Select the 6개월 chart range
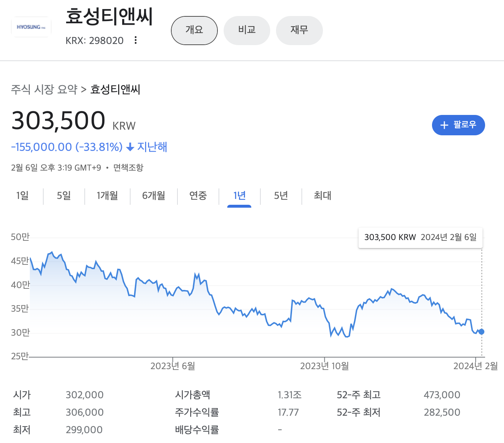This screenshot has height=443, width=504. [153, 196]
